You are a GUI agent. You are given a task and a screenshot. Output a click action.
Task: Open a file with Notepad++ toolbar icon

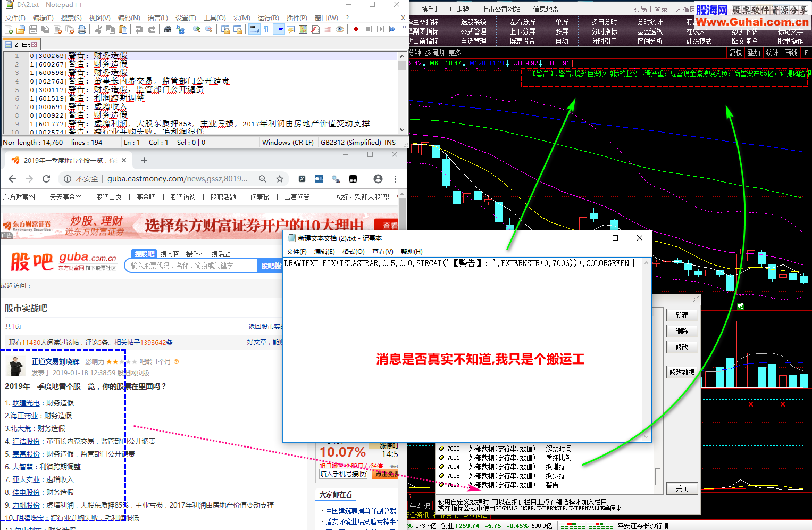20,29
